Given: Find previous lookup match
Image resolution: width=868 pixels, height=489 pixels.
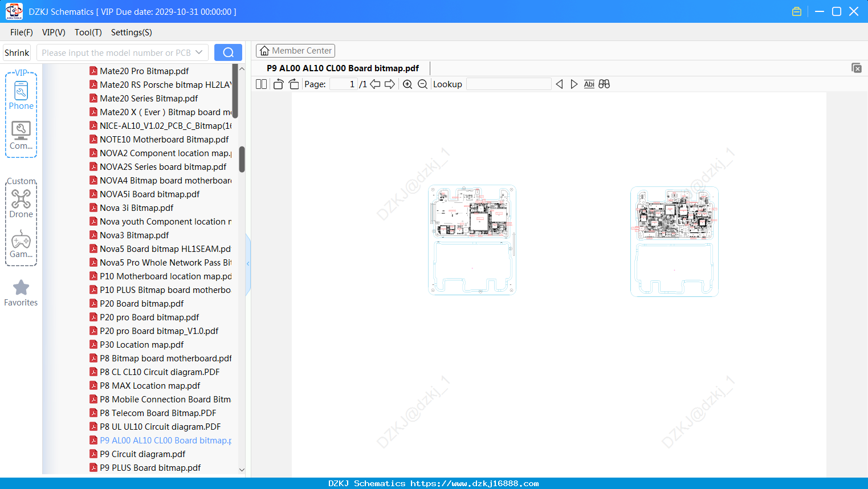Looking at the screenshot, I should (x=559, y=84).
